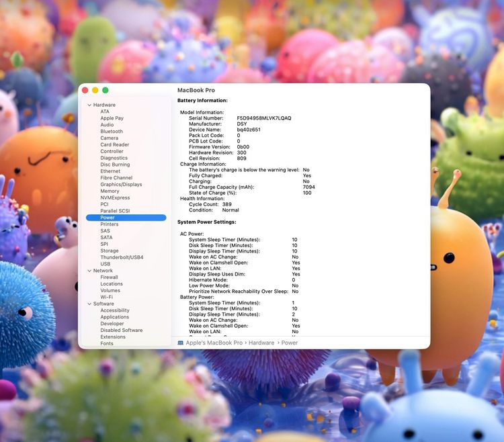Click the System Power Settings heading
Viewport: 504px width, 442px height.
click(207, 222)
